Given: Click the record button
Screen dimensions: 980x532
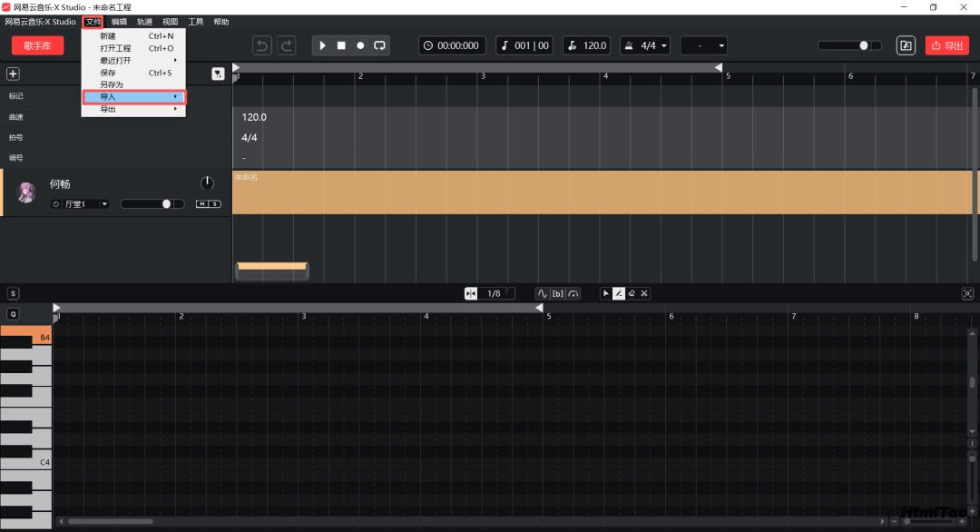Looking at the screenshot, I should pyautogui.click(x=360, y=45).
